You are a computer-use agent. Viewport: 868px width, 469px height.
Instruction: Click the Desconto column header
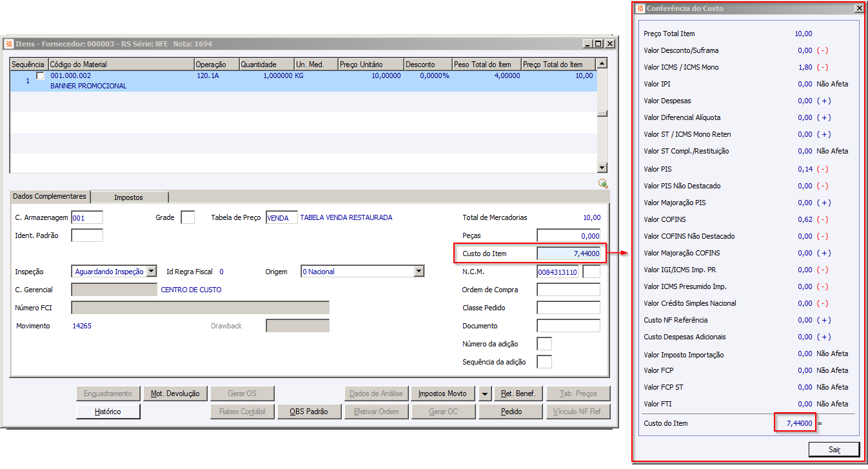(428, 65)
